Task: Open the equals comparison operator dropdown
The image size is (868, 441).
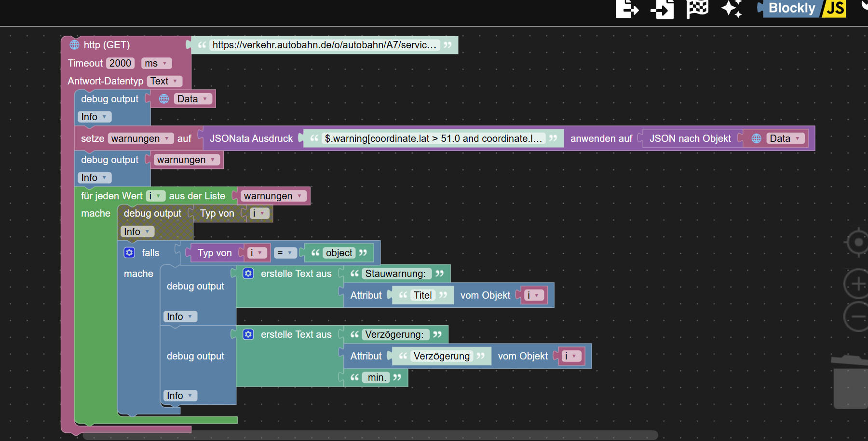Action: click(285, 253)
